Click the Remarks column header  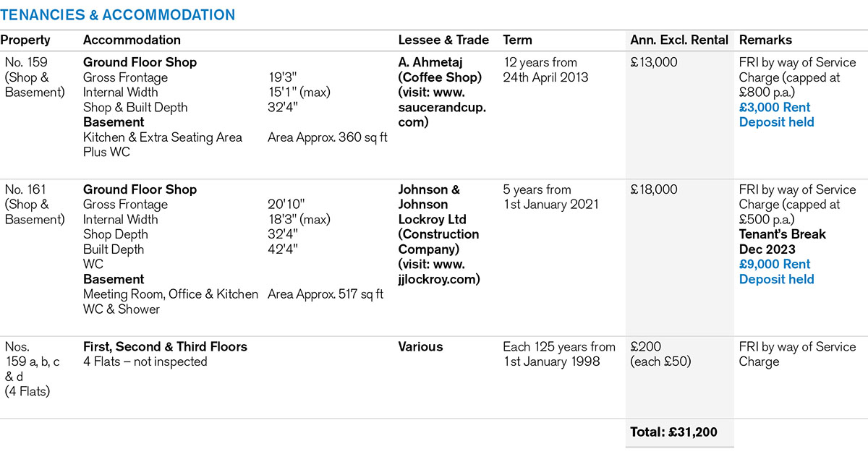pyautogui.click(x=765, y=40)
